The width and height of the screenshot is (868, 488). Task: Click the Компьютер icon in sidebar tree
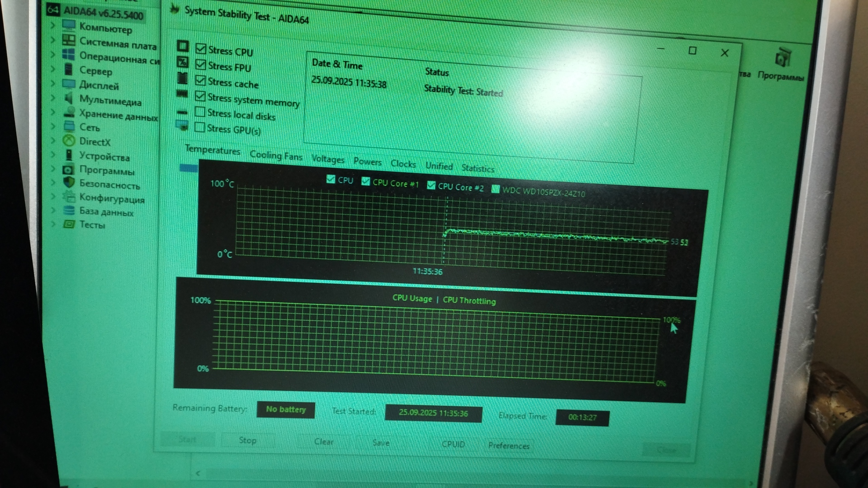click(x=68, y=25)
